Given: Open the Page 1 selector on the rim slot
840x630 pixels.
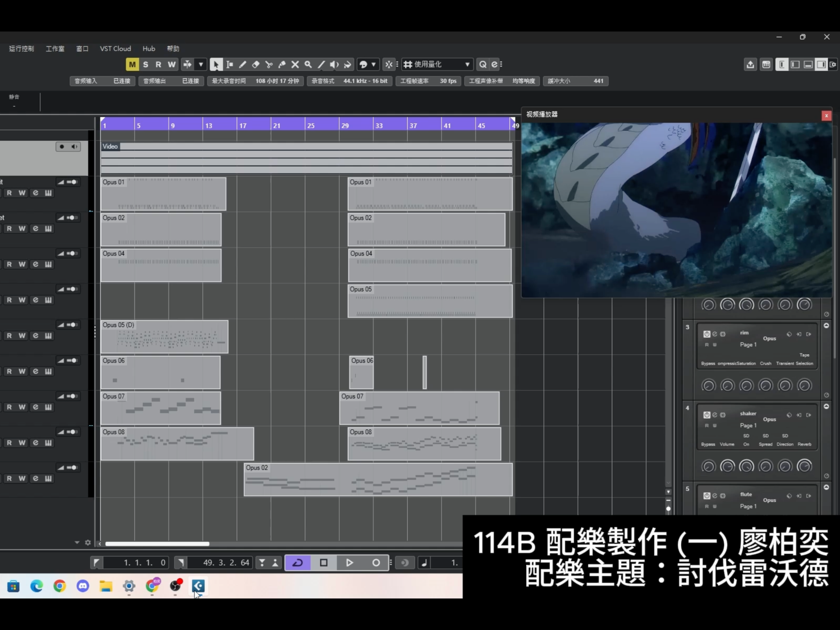Looking at the screenshot, I should [x=748, y=345].
